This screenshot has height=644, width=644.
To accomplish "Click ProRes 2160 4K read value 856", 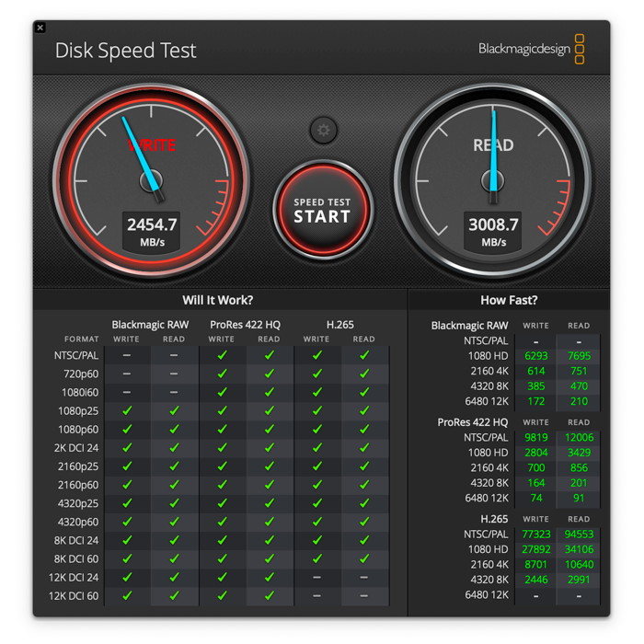I will [579, 467].
